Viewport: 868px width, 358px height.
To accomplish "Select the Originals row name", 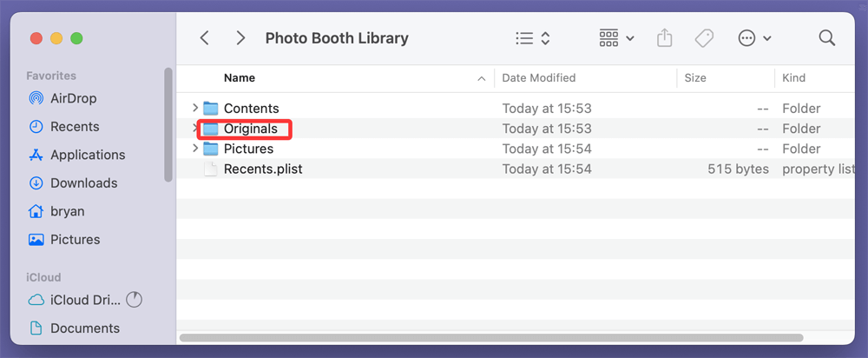I will (251, 129).
